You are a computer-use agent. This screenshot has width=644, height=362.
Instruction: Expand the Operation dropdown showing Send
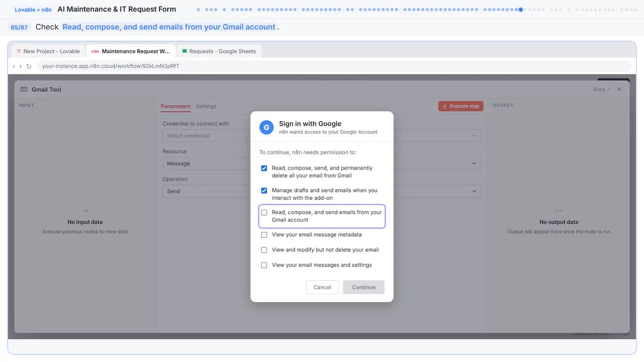pyautogui.click(x=322, y=191)
